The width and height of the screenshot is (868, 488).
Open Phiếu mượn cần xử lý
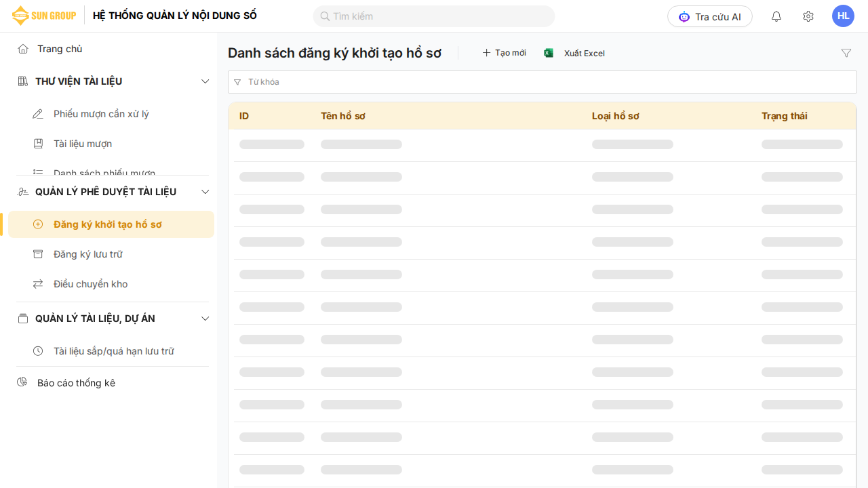coord(101,114)
